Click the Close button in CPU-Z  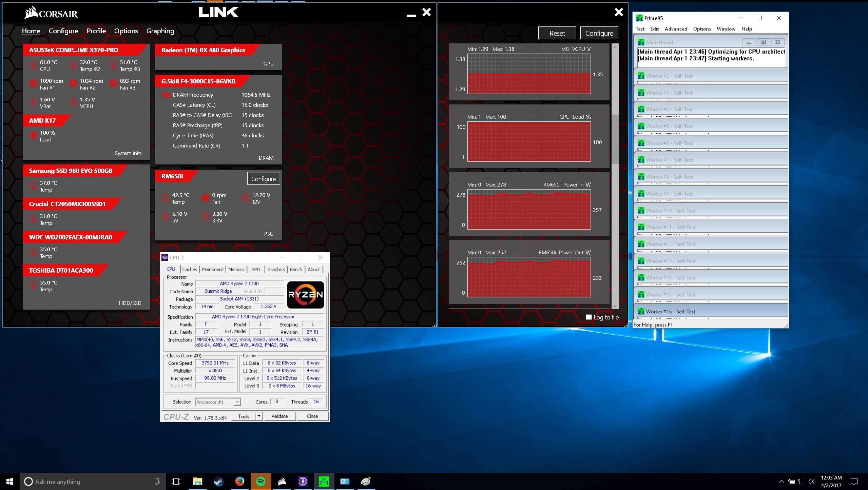pos(312,416)
